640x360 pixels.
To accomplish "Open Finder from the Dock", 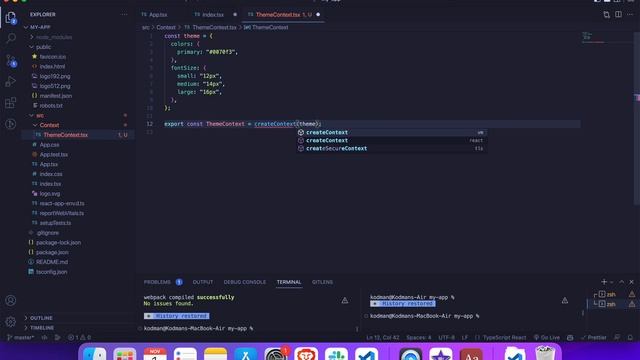I will tap(94, 354).
